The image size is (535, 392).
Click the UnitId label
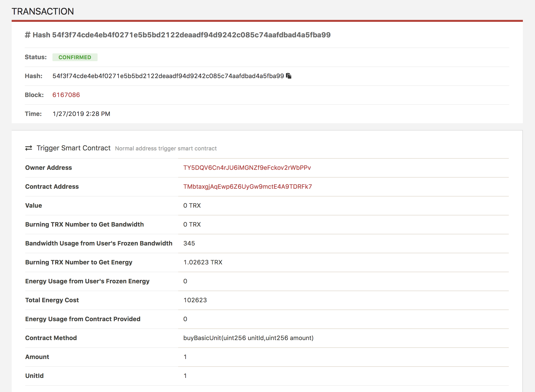(34, 376)
